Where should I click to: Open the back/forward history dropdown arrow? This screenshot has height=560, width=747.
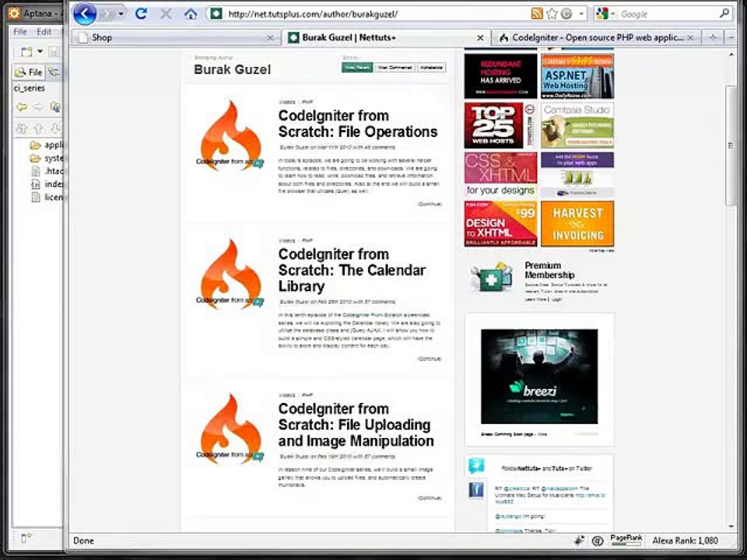[121, 14]
